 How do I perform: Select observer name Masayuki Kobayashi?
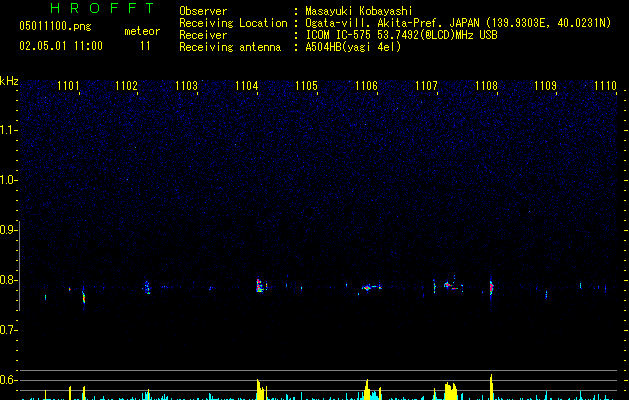tap(359, 11)
